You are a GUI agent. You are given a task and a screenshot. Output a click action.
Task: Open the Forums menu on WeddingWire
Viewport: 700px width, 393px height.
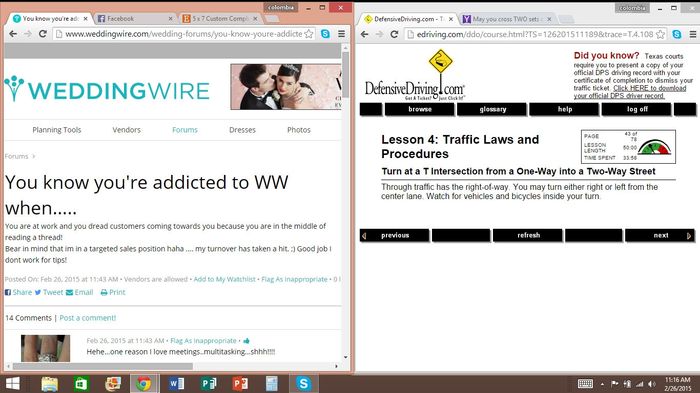click(185, 130)
